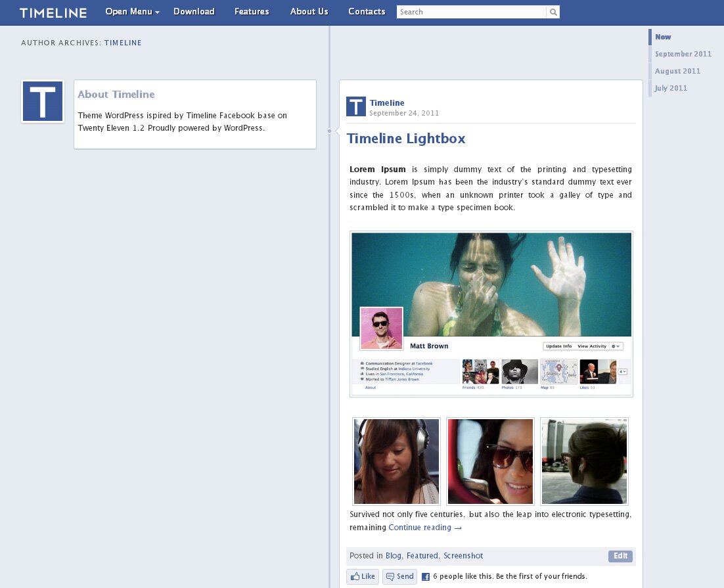Open the About Us page
The image size is (724, 588).
309,12
